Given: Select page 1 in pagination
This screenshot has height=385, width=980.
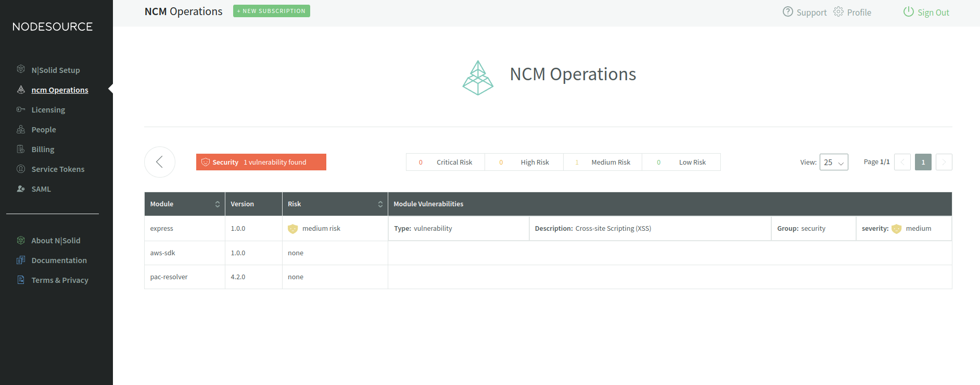Looking at the screenshot, I should coord(923,162).
